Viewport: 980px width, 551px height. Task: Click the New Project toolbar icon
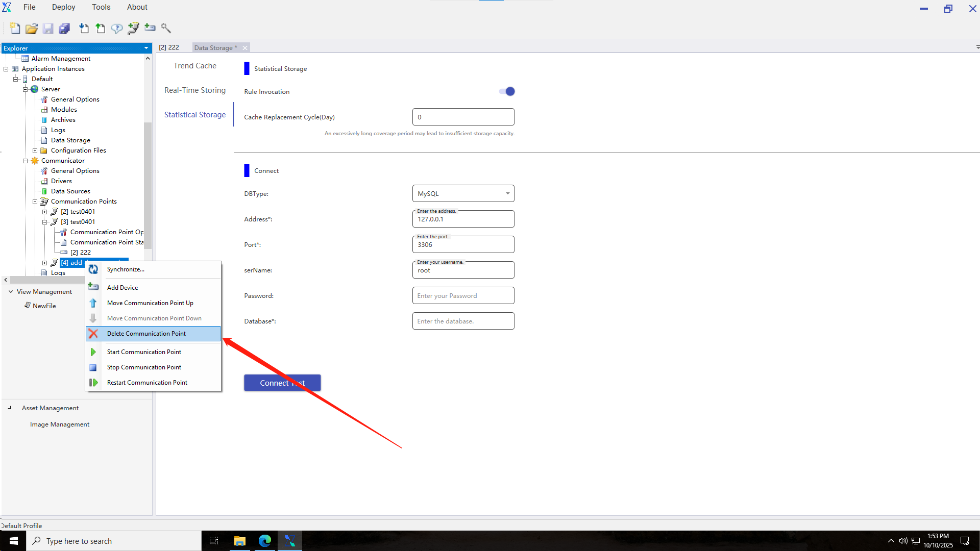click(x=15, y=29)
